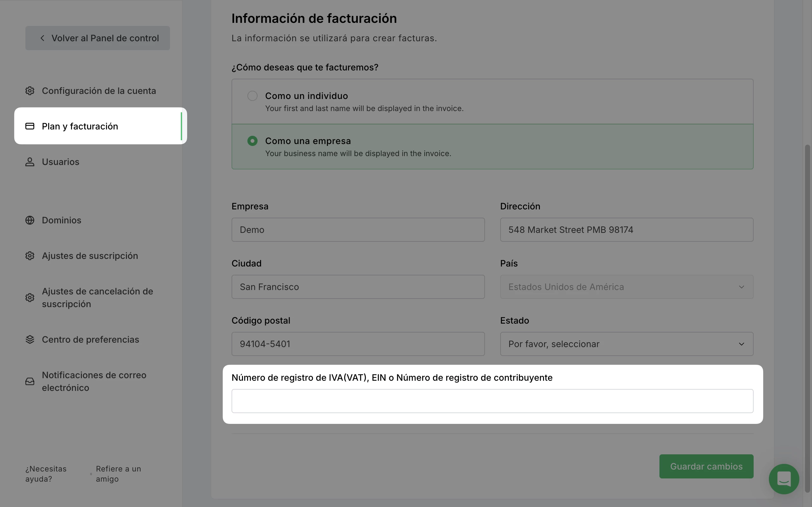Screen dimensions: 812x507
Task: Click the credit card icon for Plan y facturación
Action: (x=30, y=126)
